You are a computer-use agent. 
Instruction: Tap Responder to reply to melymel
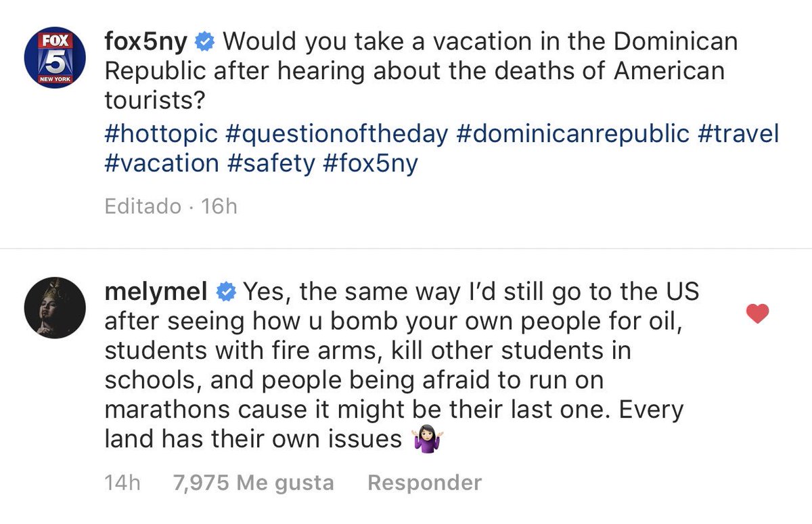(424, 483)
